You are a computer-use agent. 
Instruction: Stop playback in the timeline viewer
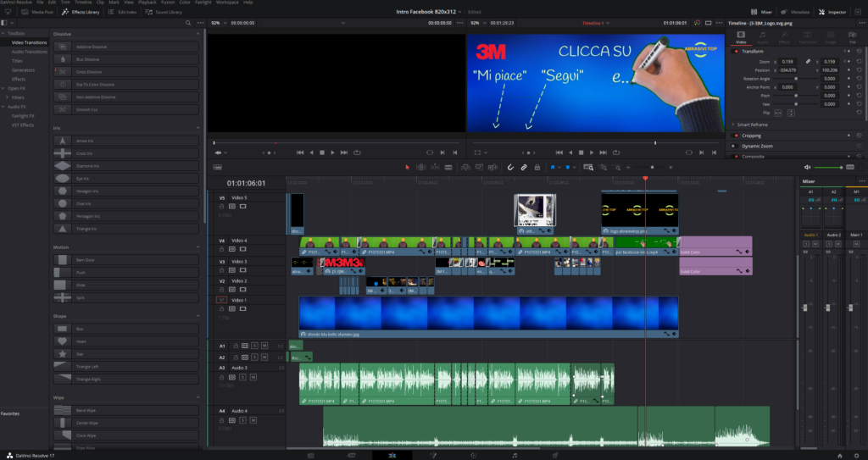click(x=581, y=152)
